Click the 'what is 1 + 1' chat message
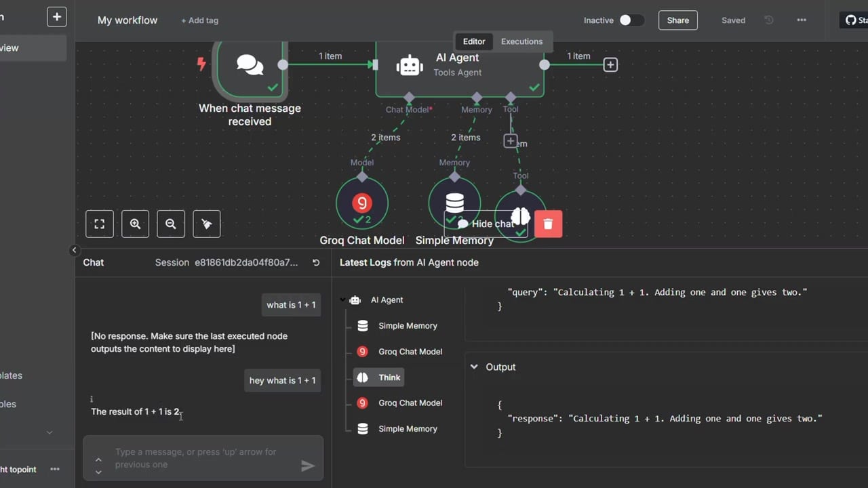Image resolution: width=868 pixels, height=488 pixels. coord(291,305)
